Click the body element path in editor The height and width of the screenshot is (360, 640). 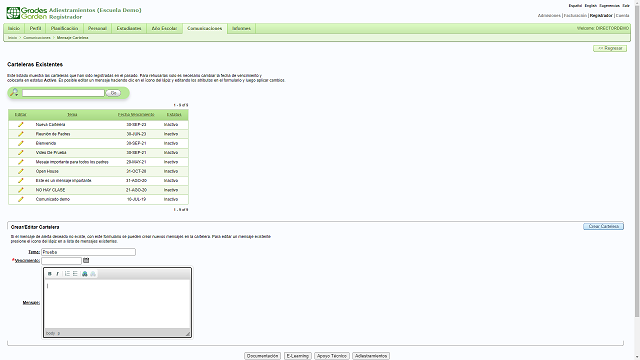tap(50, 333)
